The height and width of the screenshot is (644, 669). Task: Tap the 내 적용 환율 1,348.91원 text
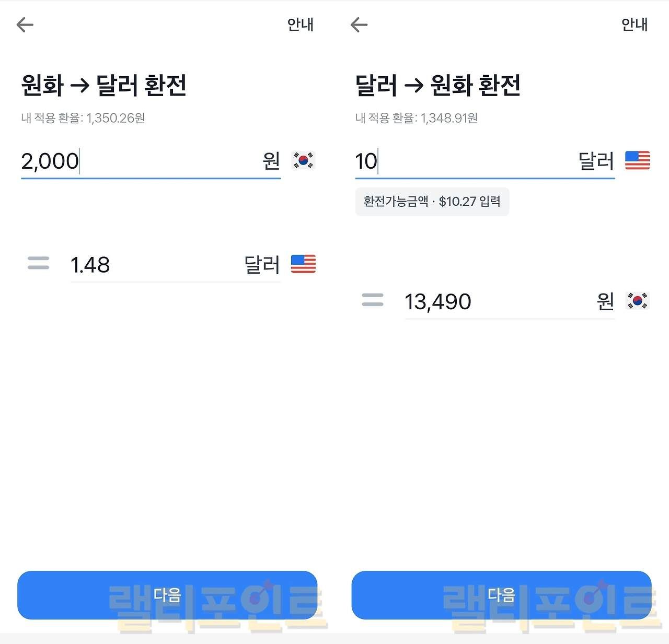(416, 118)
